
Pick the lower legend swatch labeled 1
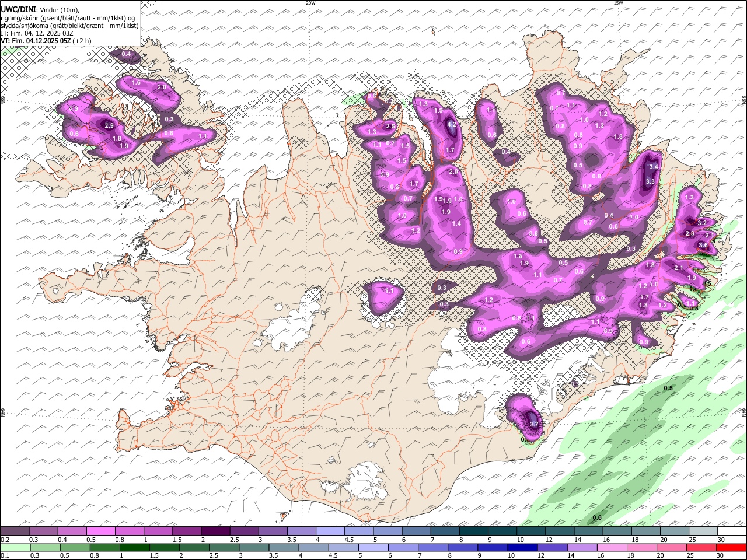(x=134, y=547)
